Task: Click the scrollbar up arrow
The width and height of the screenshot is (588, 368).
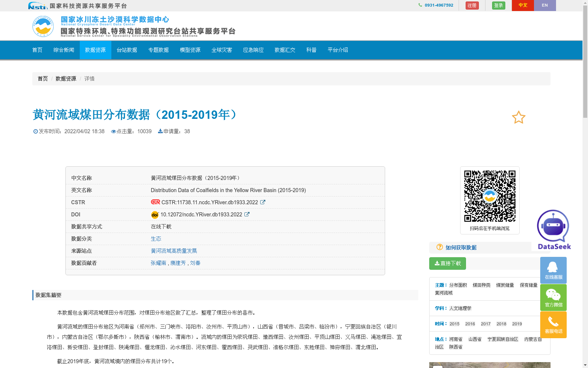Action: [585, 3]
